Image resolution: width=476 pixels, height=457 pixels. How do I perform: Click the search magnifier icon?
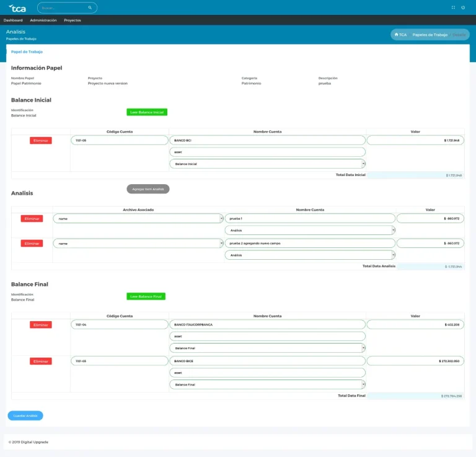click(90, 8)
